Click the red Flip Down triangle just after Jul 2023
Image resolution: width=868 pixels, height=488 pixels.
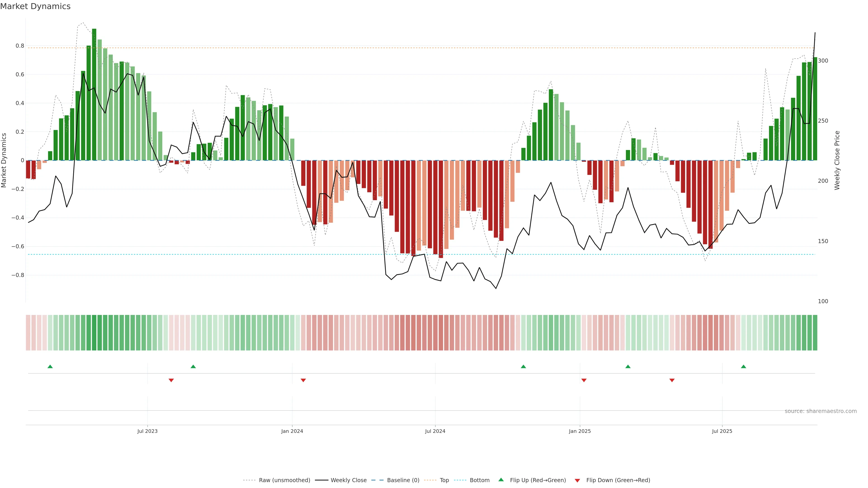(x=171, y=380)
